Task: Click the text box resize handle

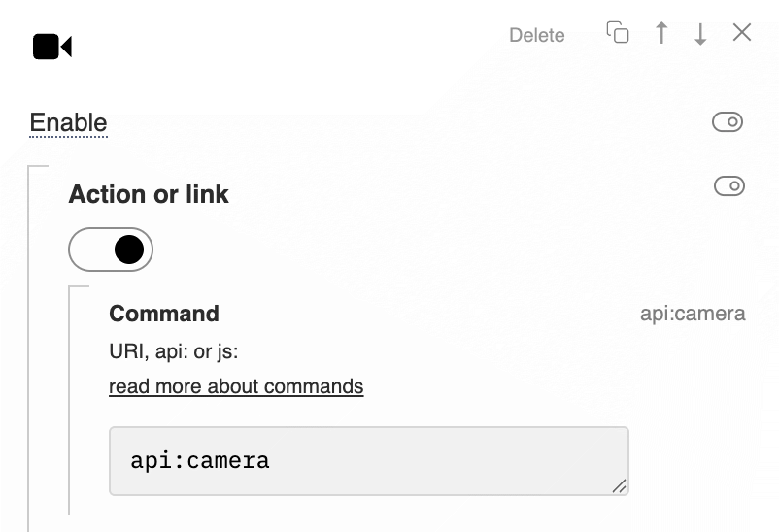Action: (619, 485)
